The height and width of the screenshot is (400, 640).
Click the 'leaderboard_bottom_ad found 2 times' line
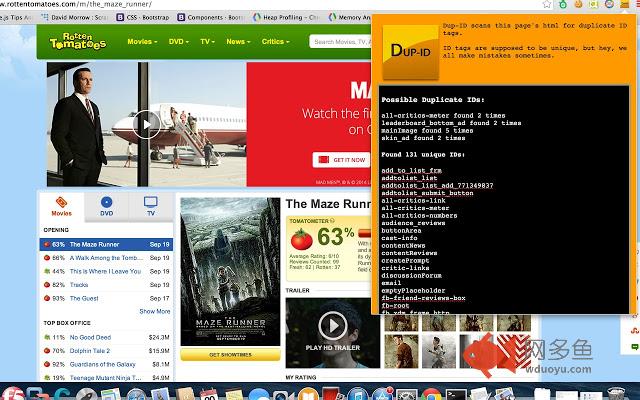point(451,123)
